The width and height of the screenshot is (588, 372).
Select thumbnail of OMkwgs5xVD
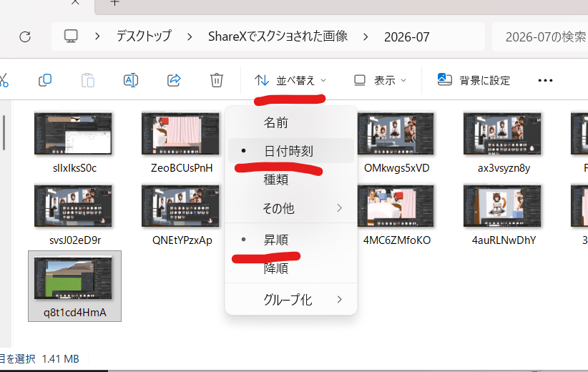396,134
